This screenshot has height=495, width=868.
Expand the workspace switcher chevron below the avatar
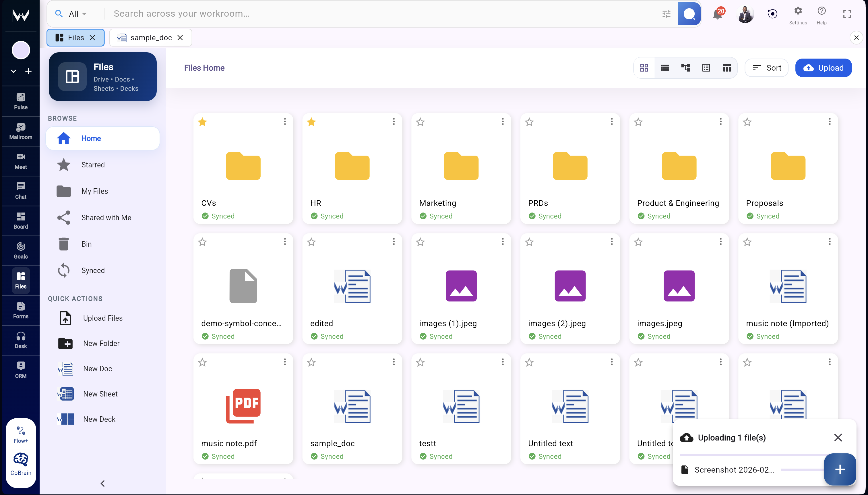pyautogui.click(x=13, y=71)
